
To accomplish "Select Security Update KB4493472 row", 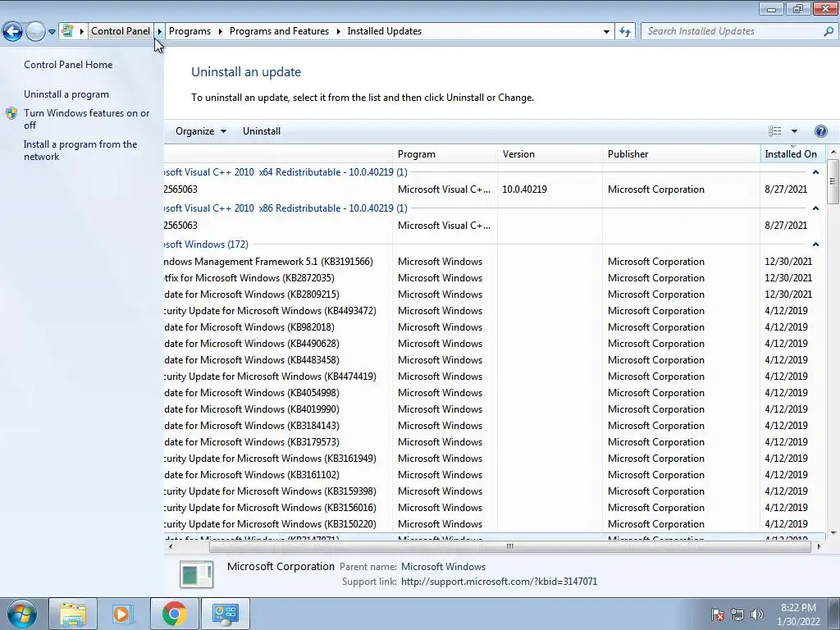I will click(x=495, y=311).
